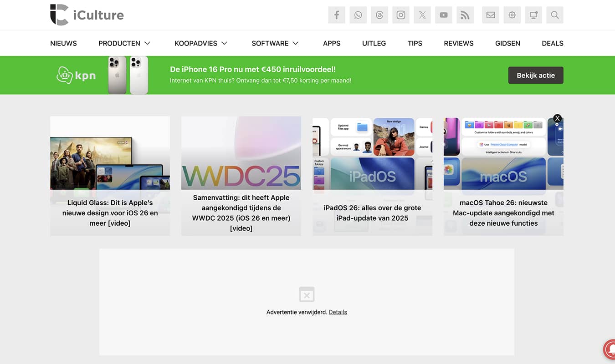Image resolution: width=615 pixels, height=364 pixels.
Task: Expand the Software dropdown chevron
Action: 295,43
